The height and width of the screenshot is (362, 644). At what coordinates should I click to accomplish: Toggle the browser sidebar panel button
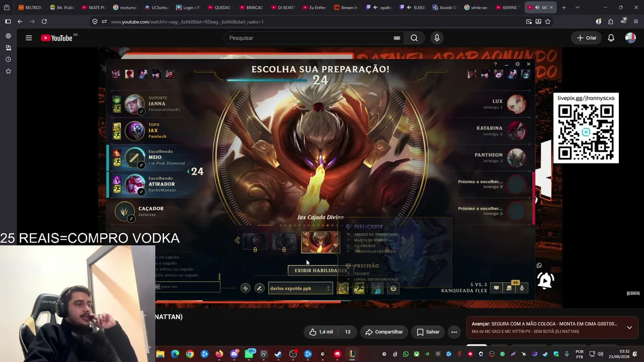8,22
